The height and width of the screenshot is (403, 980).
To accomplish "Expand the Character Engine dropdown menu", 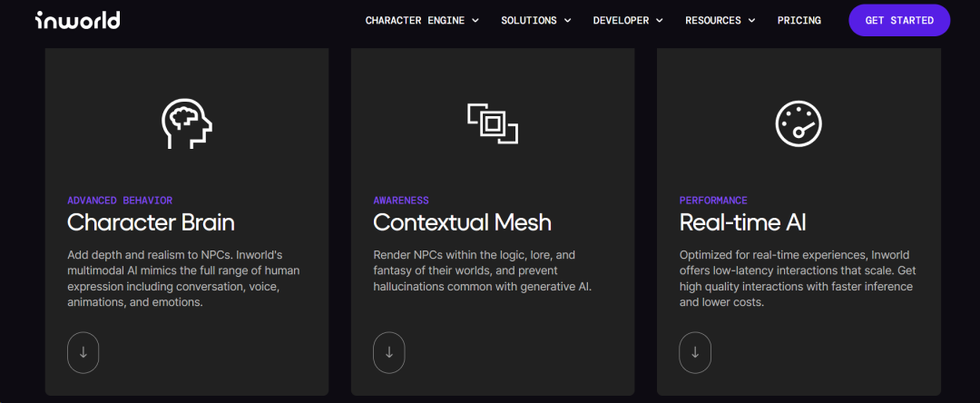I will click(422, 20).
